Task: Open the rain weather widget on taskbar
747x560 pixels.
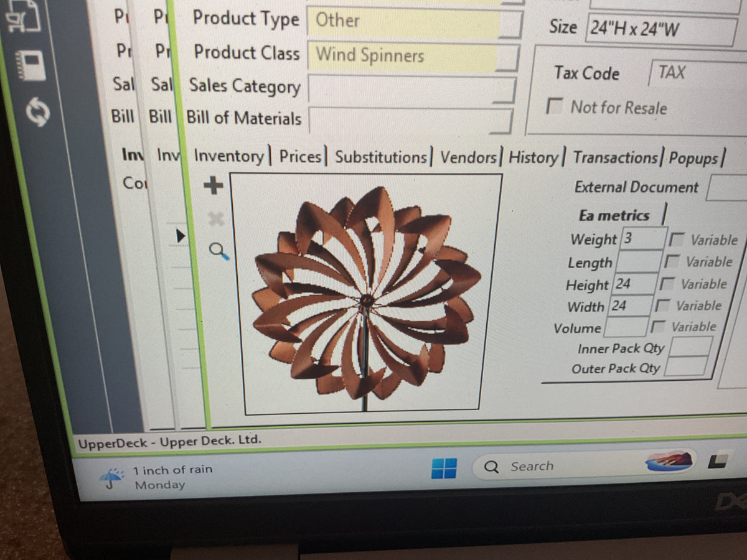Action: 156,477
